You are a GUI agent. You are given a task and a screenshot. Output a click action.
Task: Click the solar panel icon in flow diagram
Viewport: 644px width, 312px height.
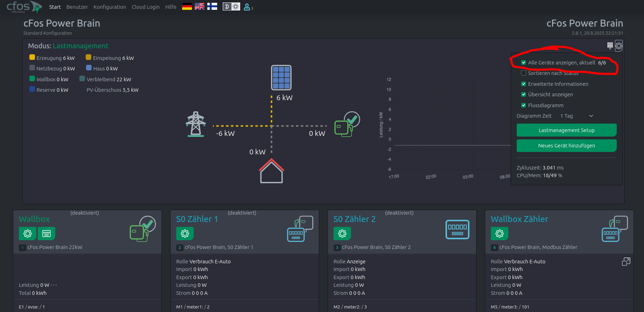281,78
